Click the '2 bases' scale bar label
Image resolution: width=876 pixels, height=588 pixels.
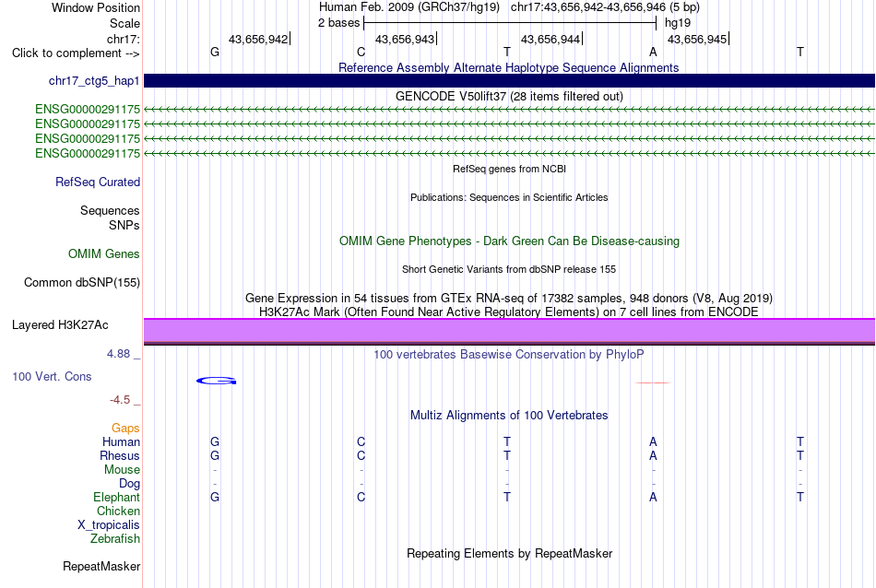click(339, 23)
